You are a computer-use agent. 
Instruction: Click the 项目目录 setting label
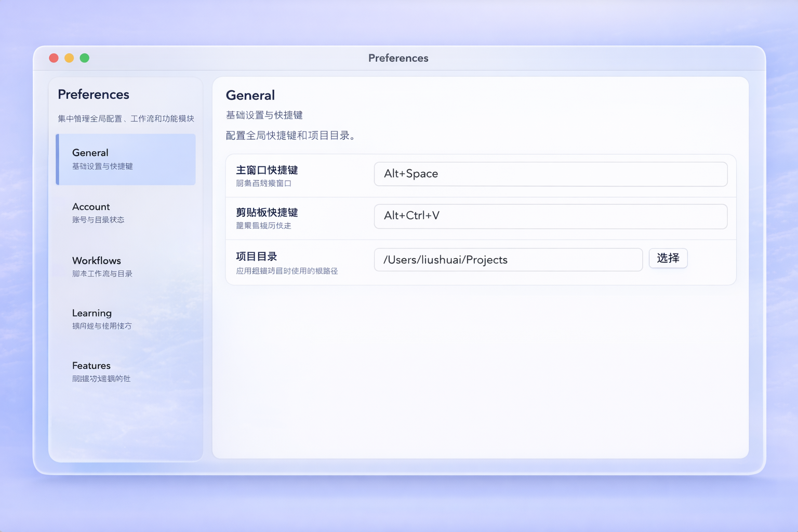(x=256, y=257)
